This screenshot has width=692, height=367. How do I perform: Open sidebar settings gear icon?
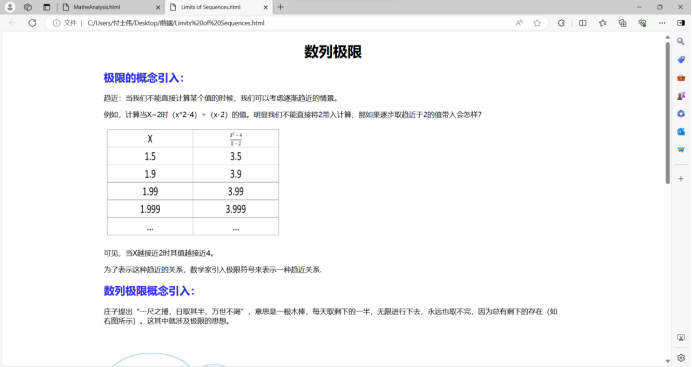pyautogui.click(x=681, y=358)
